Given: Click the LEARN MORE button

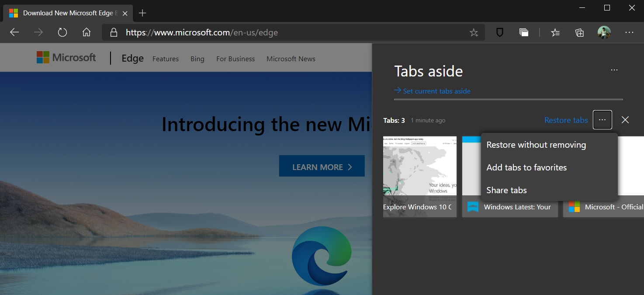Looking at the screenshot, I should tap(322, 166).
